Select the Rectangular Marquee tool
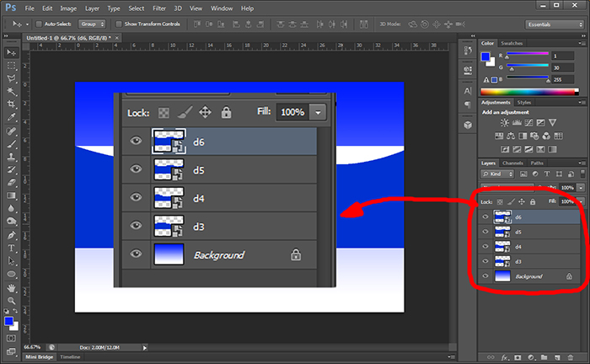The height and width of the screenshot is (364, 590). pos(12,65)
